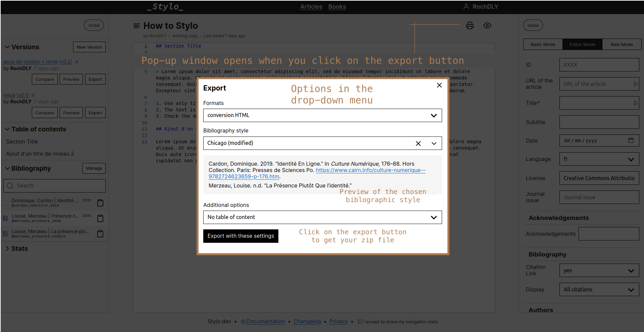Screen dimensions: 644x332
Task: Switch to Raw Mode tab
Action: point(622,44)
